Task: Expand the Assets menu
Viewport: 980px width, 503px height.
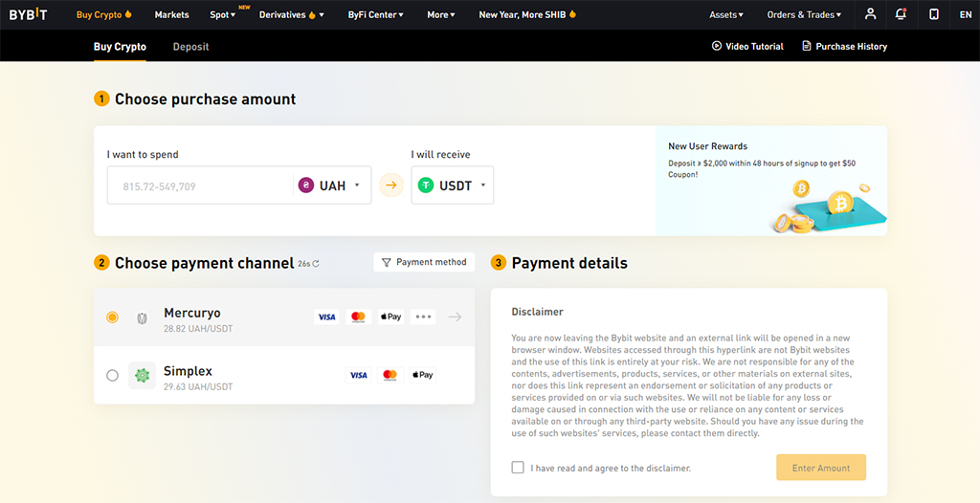Action: coord(726,14)
